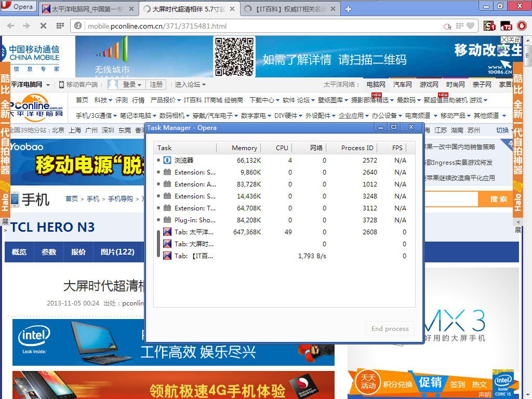Screen dimensions: 532x399
Task: Click the 上海 regional site link
Action: (75, 130)
